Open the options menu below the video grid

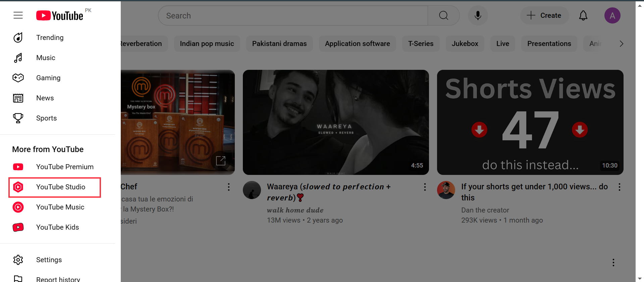(x=613, y=263)
